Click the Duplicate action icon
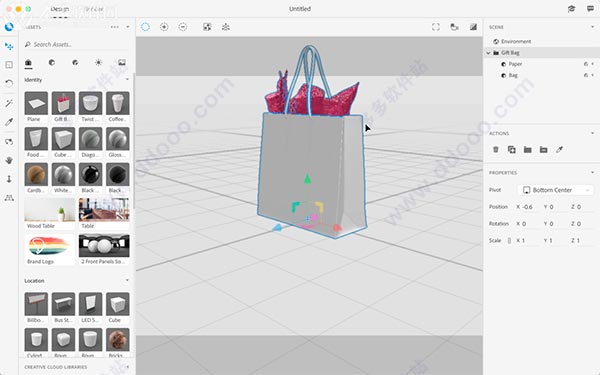This screenshot has height=375, width=600. (x=512, y=150)
